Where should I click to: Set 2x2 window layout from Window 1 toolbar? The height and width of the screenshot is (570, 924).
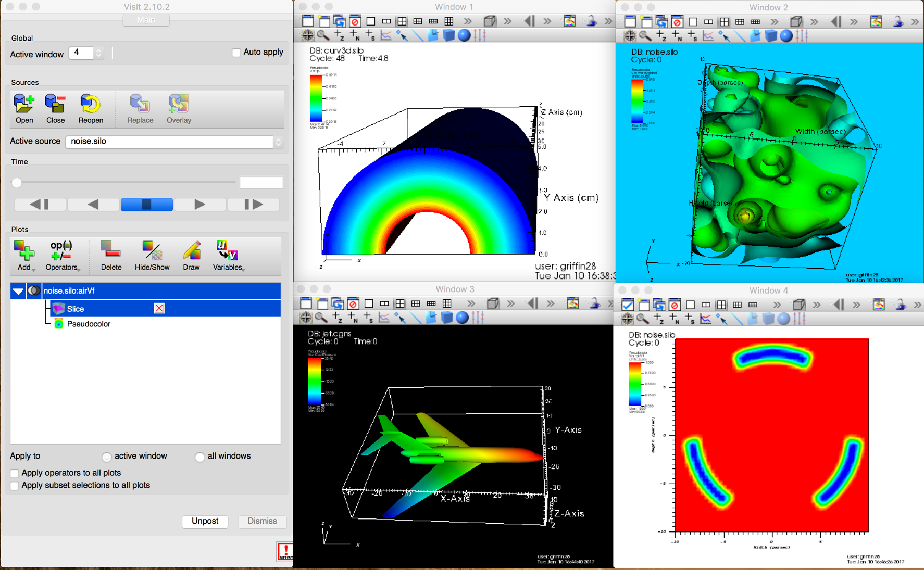coord(402,21)
